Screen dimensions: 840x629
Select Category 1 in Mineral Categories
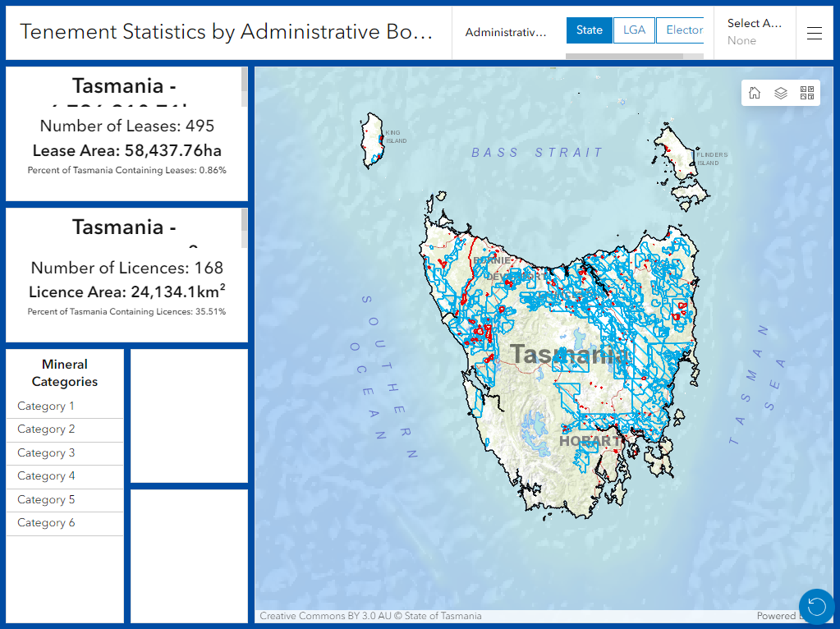[x=46, y=406]
